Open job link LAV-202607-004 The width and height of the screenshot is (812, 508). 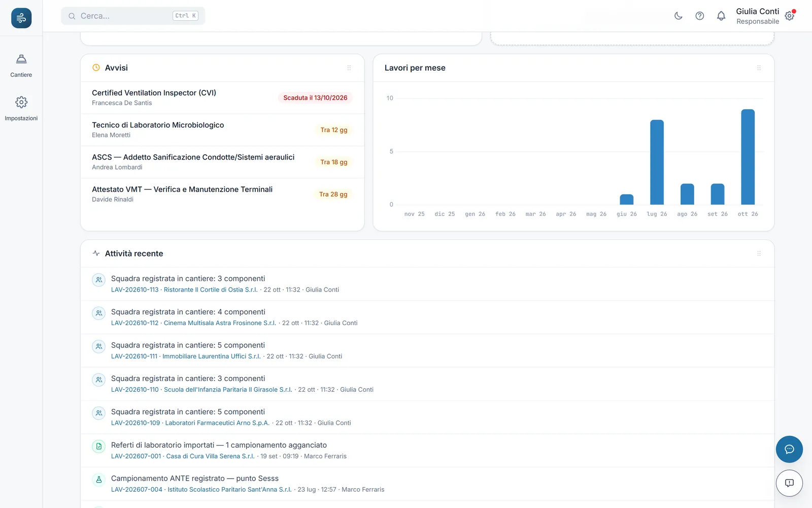[x=137, y=490]
